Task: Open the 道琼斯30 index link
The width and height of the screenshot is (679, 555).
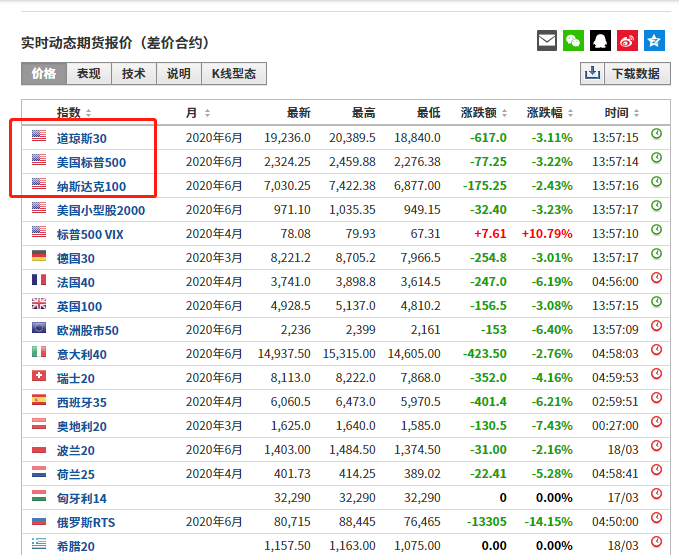Action: click(x=82, y=139)
